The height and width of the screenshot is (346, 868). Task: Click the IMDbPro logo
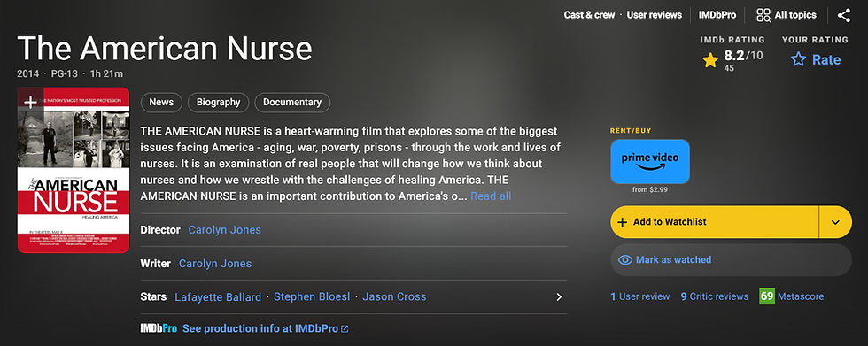pos(159,328)
